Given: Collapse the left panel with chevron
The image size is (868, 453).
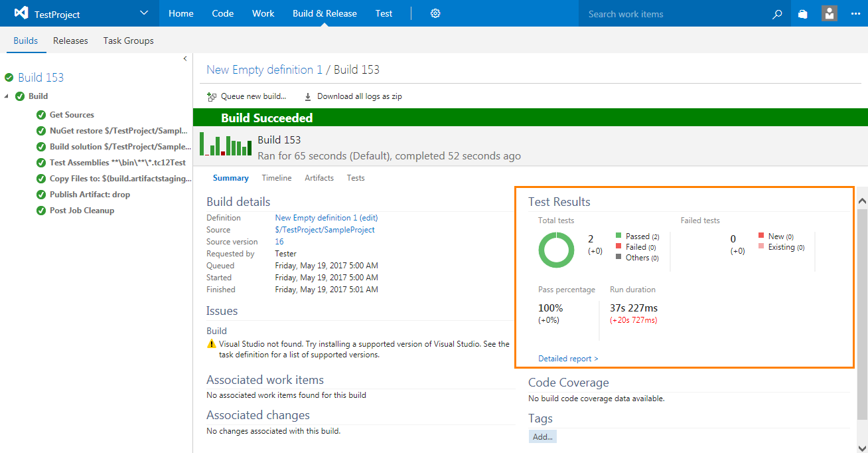Looking at the screenshot, I should point(185,58).
